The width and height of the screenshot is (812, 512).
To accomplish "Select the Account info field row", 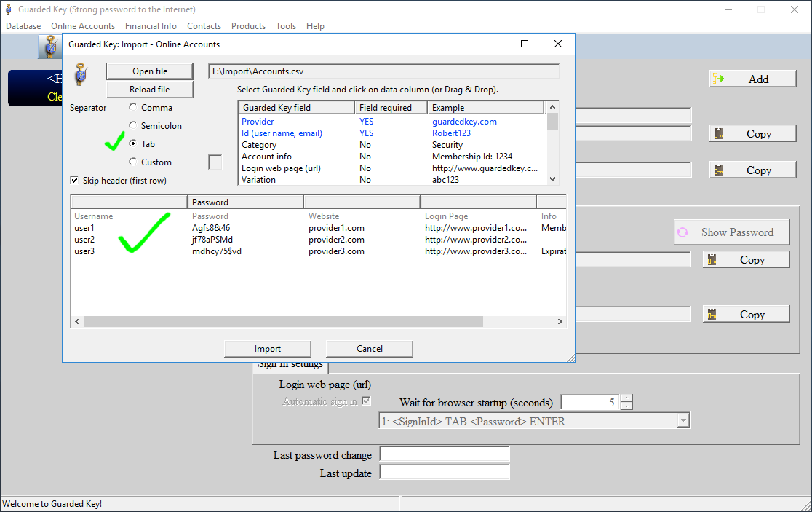I will (x=392, y=157).
